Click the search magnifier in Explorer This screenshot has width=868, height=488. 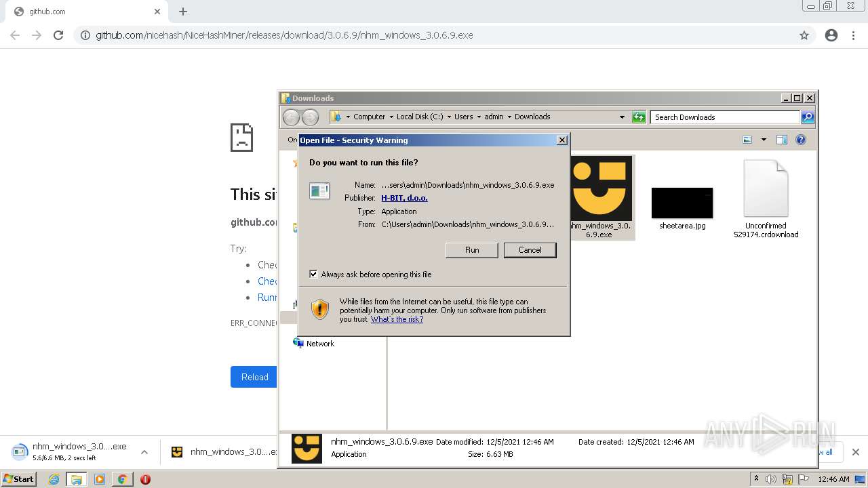click(807, 117)
